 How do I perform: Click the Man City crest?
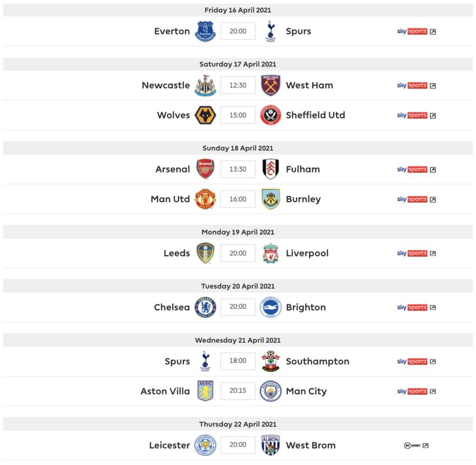(271, 391)
